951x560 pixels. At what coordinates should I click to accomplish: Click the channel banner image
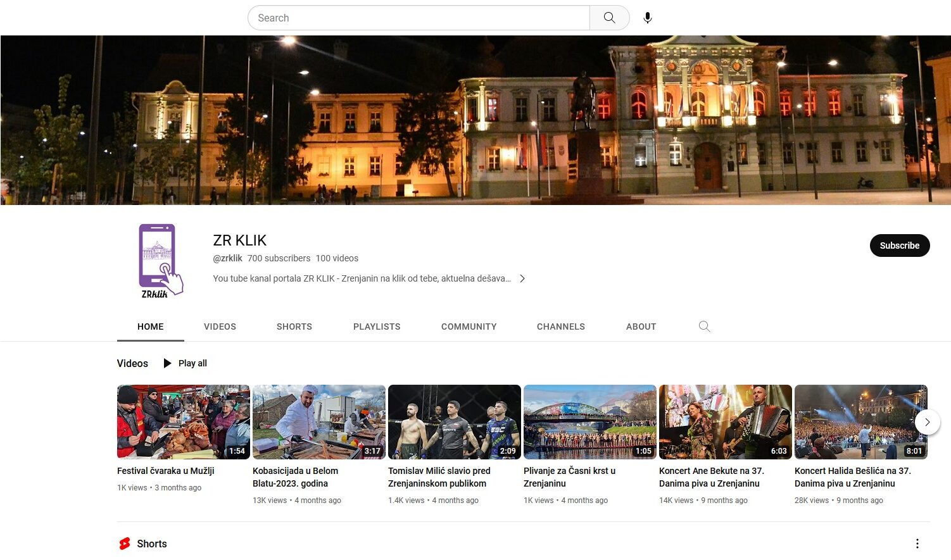[x=475, y=120]
